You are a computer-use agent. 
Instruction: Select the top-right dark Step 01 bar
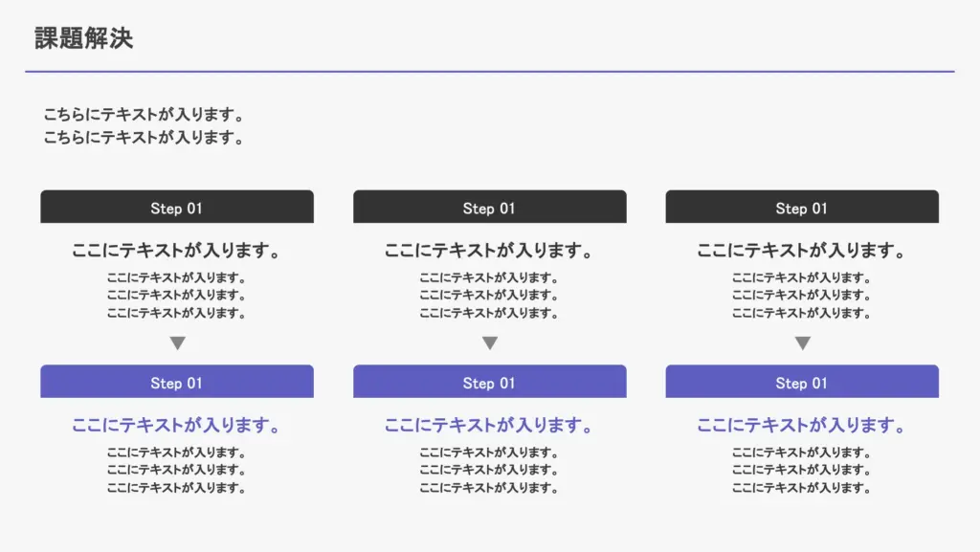[x=802, y=207]
